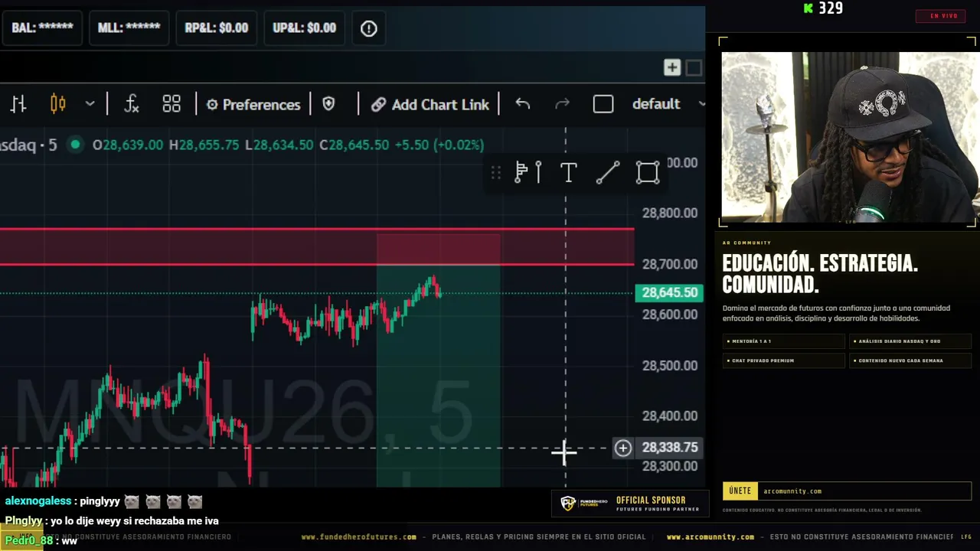Image resolution: width=980 pixels, height=551 pixels.
Task: Click the MLL hidden value box
Action: click(x=129, y=28)
